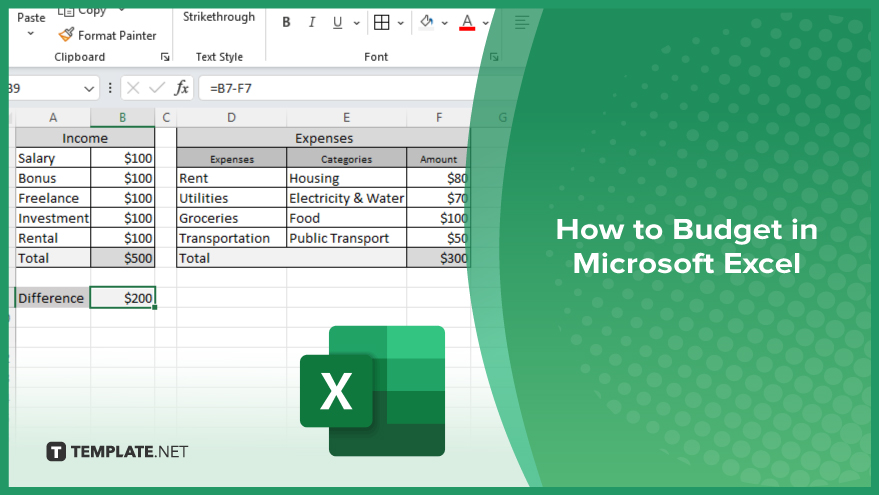The height and width of the screenshot is (495, 879).
Task: Open the fill color dropdown arrow
Action: point(445,23)
